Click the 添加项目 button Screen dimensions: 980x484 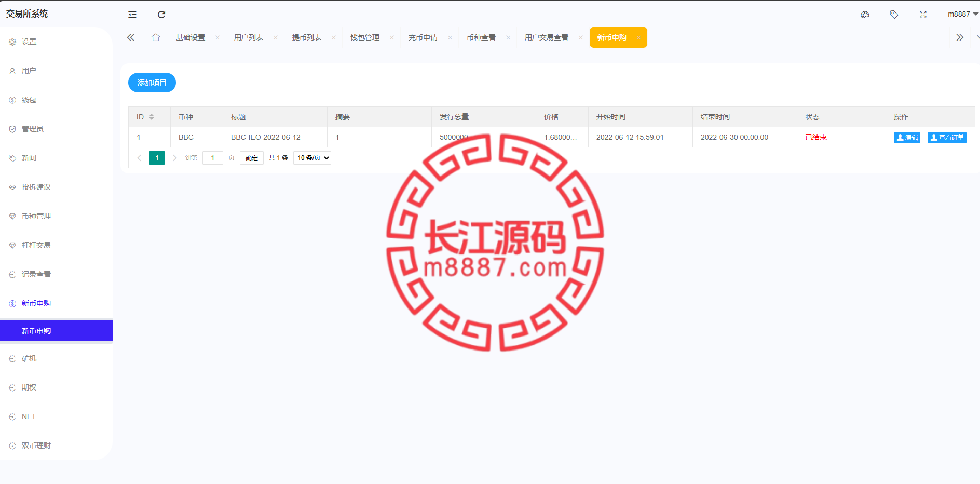(x=152, y=83)
